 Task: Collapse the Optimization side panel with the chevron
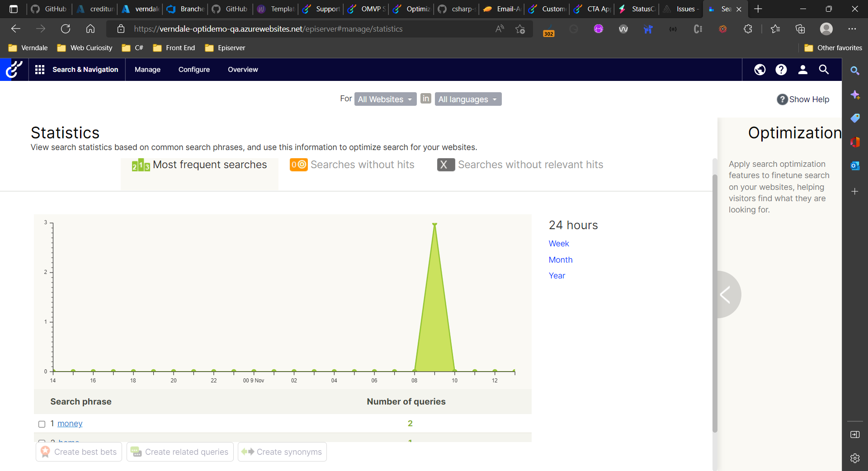[x=726, y=294]
